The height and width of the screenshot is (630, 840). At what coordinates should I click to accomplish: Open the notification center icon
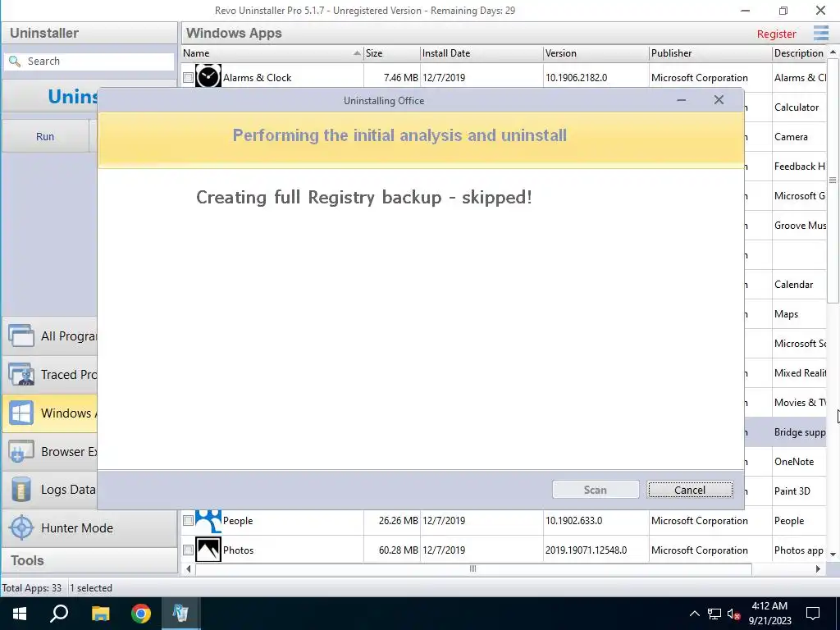813,614
